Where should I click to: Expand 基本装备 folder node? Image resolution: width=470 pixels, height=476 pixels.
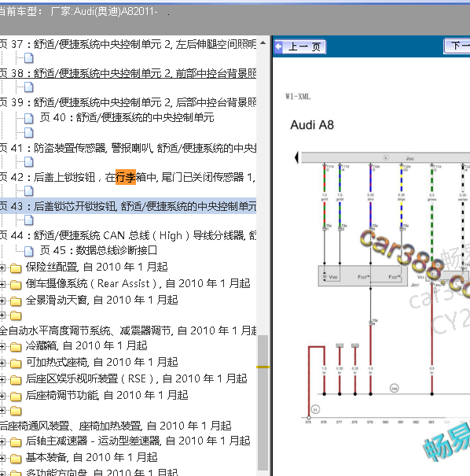(2, 458)
